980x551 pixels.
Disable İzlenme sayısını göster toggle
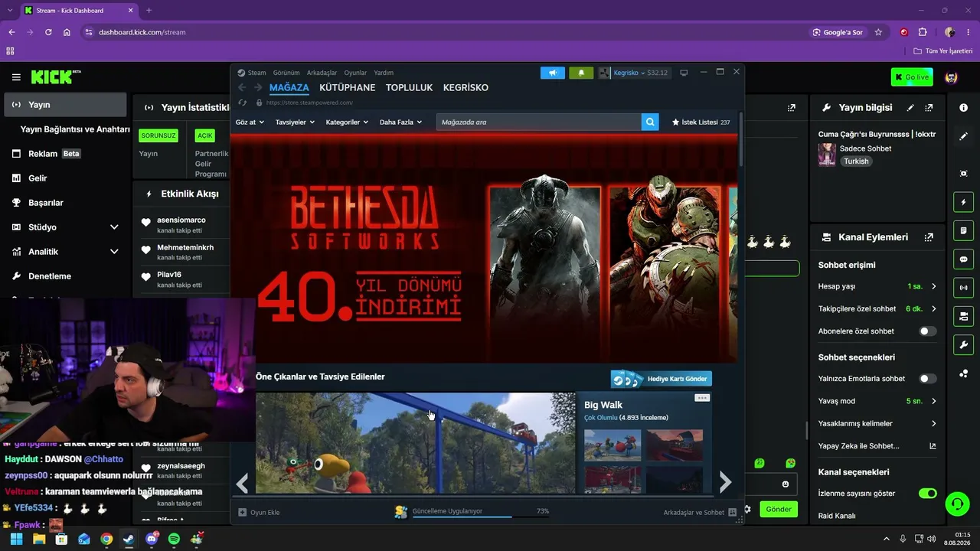click(x=927, y=494)
